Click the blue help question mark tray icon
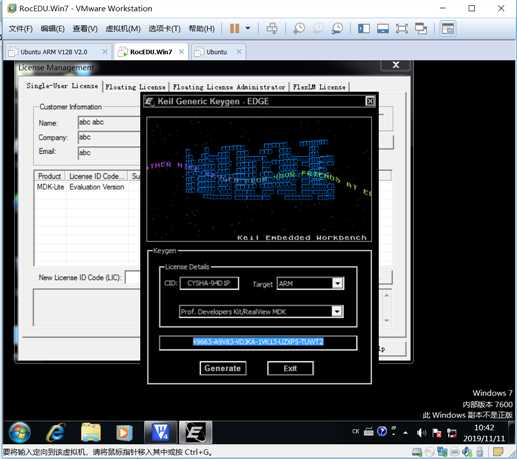Image resolution: width=517 pixels, height=459 pixels. [x=382, y=432]
